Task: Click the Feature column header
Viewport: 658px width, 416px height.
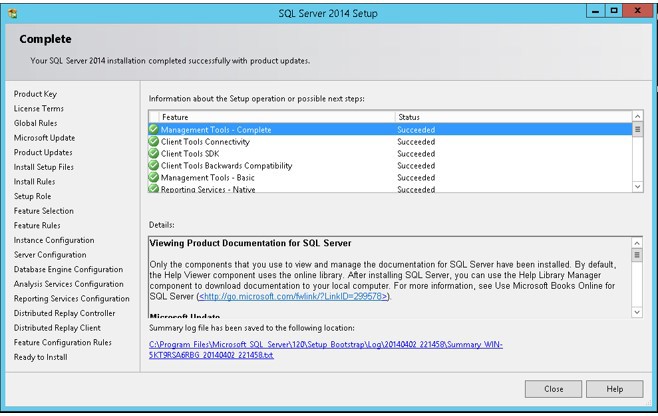Action: (x=277, y=117)
